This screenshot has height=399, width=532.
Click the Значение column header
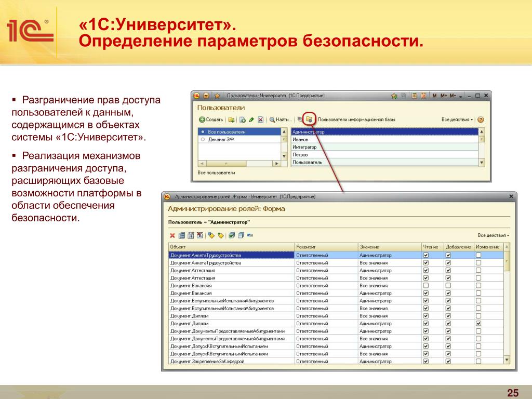(x=390, y=247)
